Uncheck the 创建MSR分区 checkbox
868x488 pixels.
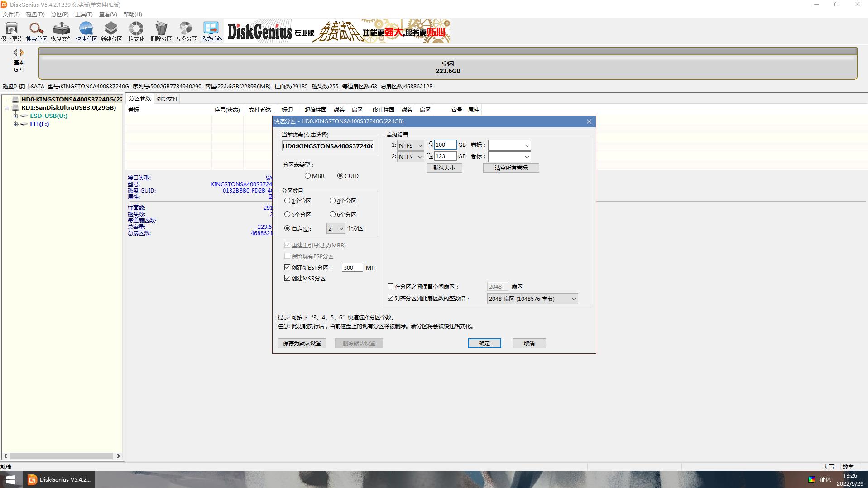click(287, 278)
